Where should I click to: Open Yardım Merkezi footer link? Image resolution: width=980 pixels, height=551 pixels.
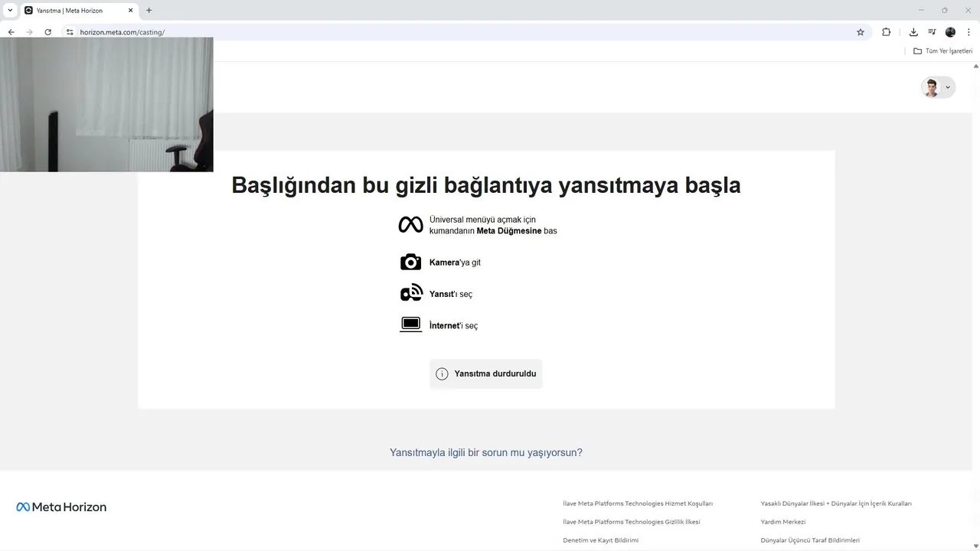click(x=783, y=522)
